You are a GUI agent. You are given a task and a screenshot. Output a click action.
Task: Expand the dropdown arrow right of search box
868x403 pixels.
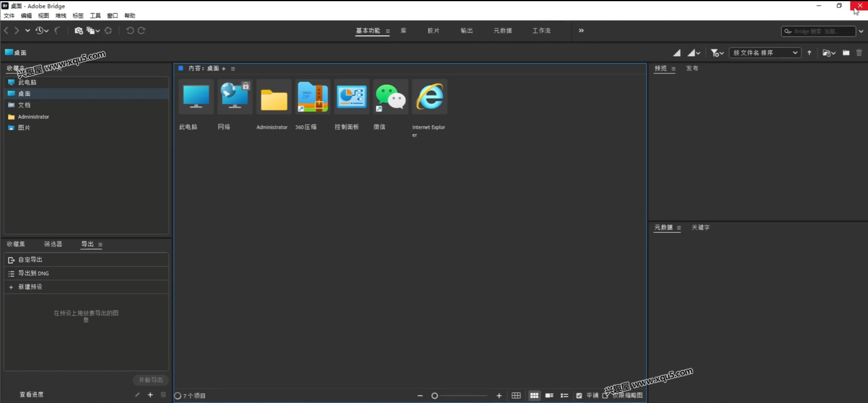(861, 31)
